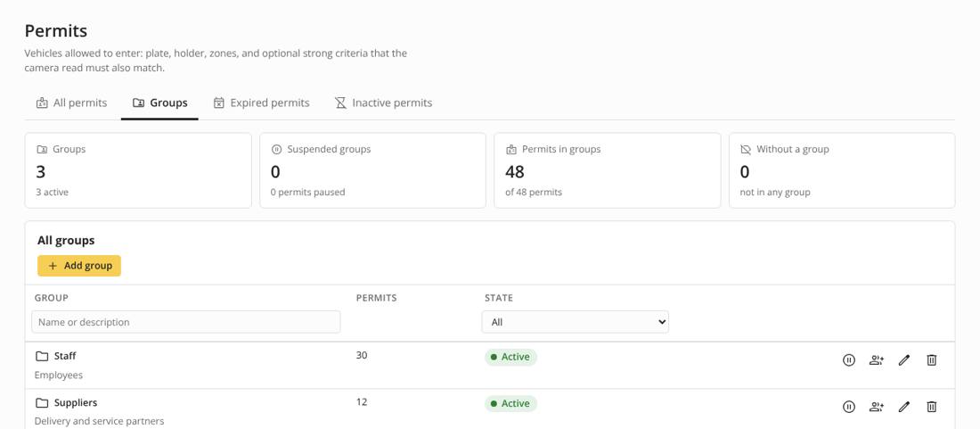Click the '0 permits paused' text
This screenshot has height=429, width=980.
[307, 193]
